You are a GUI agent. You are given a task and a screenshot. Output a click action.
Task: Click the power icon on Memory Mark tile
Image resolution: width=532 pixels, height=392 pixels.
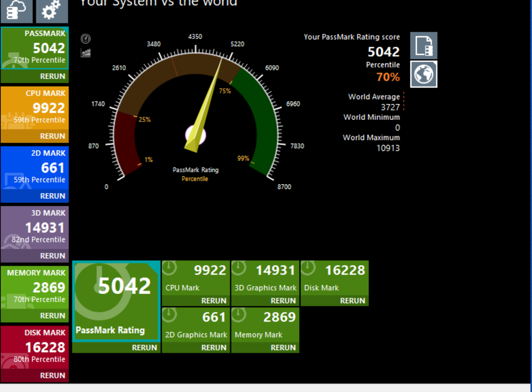coord(239,315)
